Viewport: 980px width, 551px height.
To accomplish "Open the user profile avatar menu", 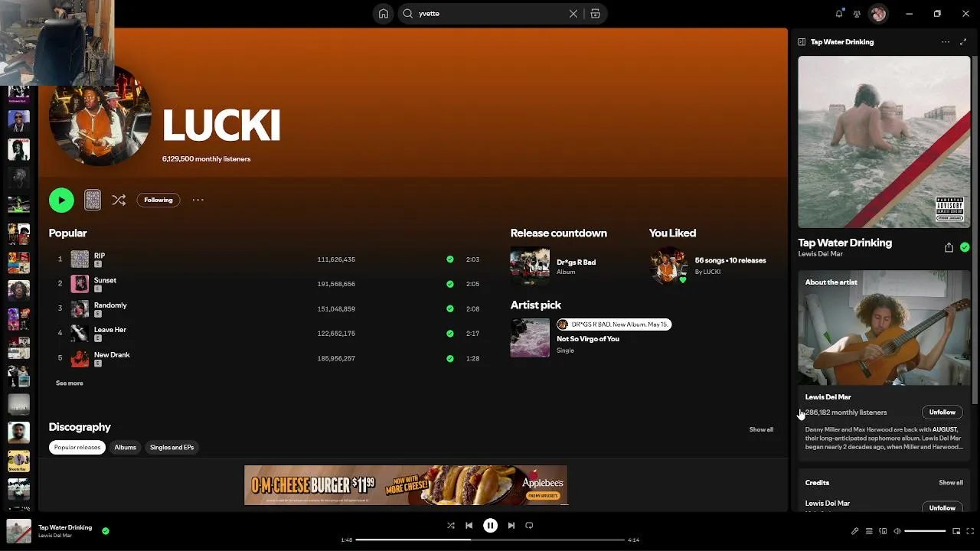I will pyautogui.click(x=878, y=14).
